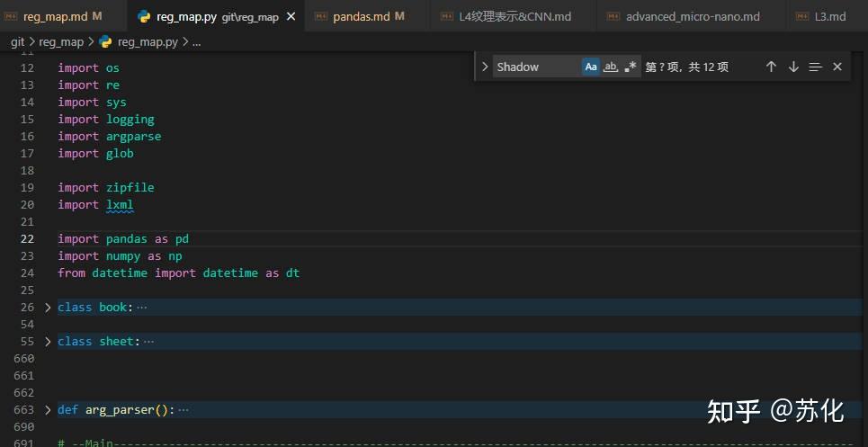Toggle Match Whole Word option
868x447 pixels.
[x=611, y=67]
